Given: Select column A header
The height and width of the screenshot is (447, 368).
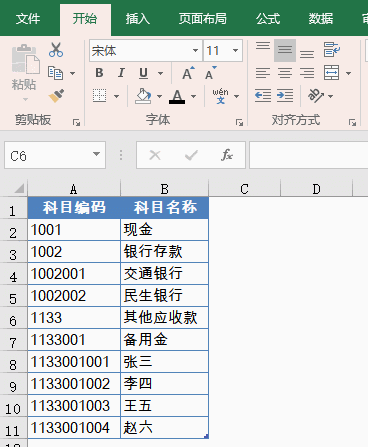Looking at the screenshot, I should coord(74,189).
